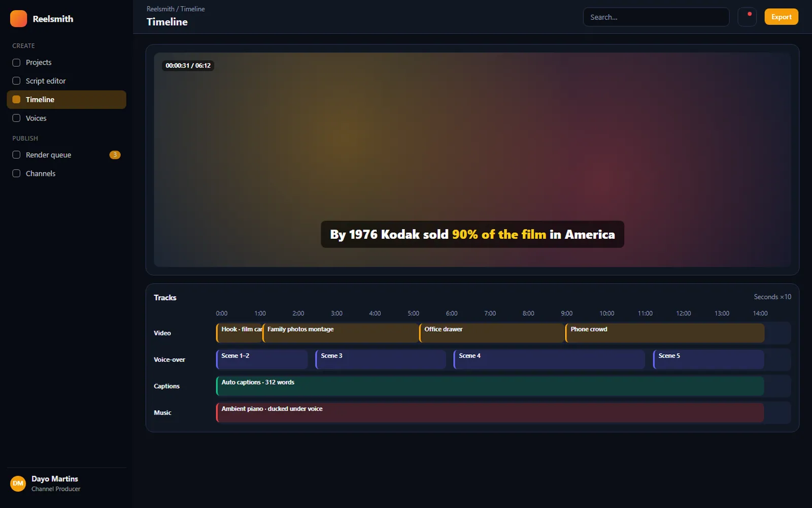Open notifications with the red dot button
Viewport: 812px width, 508px height.
coord(747,17)
